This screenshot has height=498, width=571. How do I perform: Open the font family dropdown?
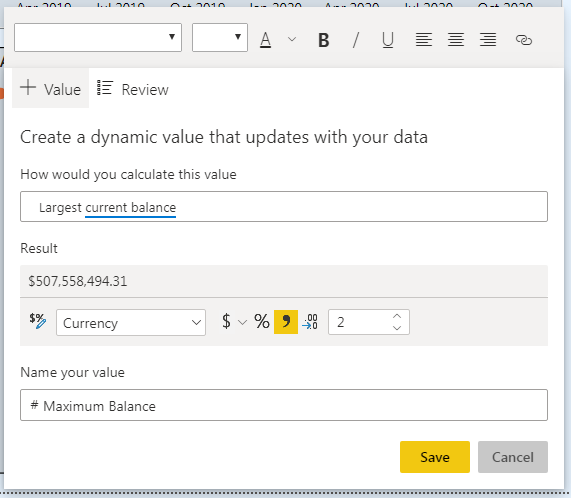click(x=98, y=37)
